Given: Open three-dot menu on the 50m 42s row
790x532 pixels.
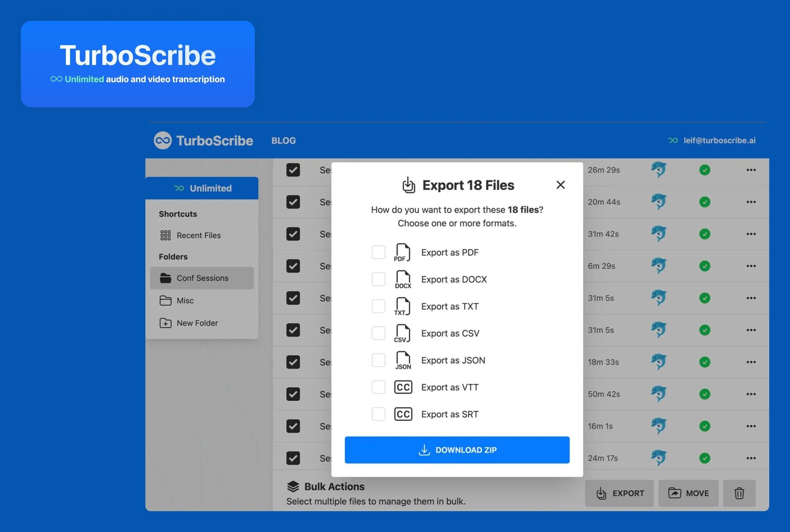Looking at the screenshot, I should pos(751,394).
